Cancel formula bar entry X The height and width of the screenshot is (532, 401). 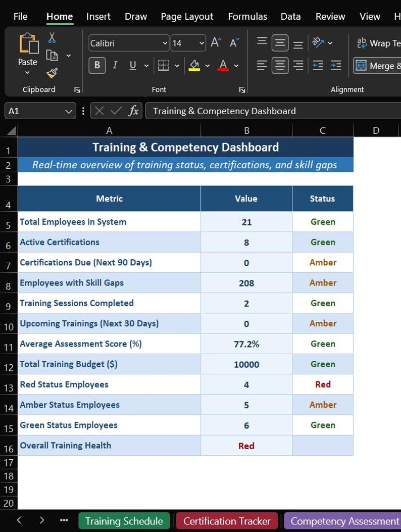click(x=99, y=111)
